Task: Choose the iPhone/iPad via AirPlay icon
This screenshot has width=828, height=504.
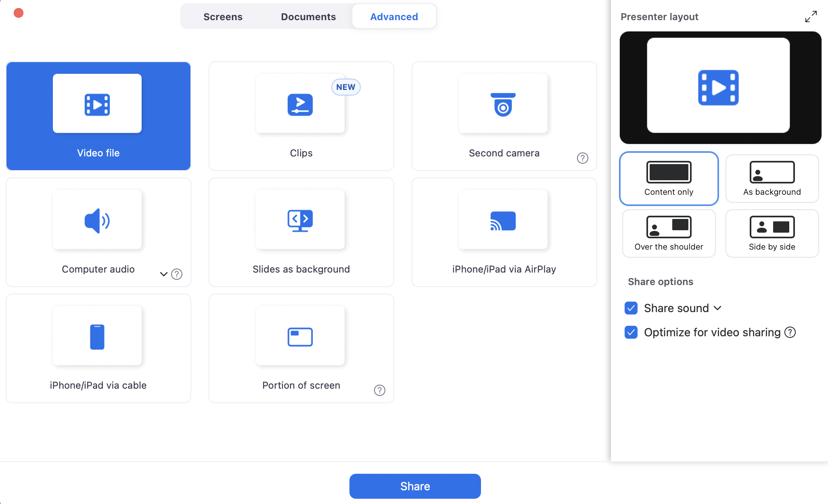Action: (503, 220)
